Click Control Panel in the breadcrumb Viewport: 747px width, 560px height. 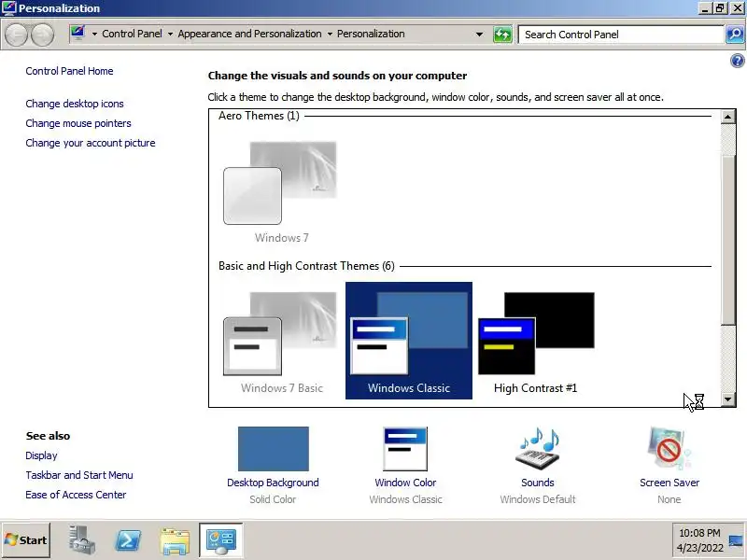tap(132, 34)
